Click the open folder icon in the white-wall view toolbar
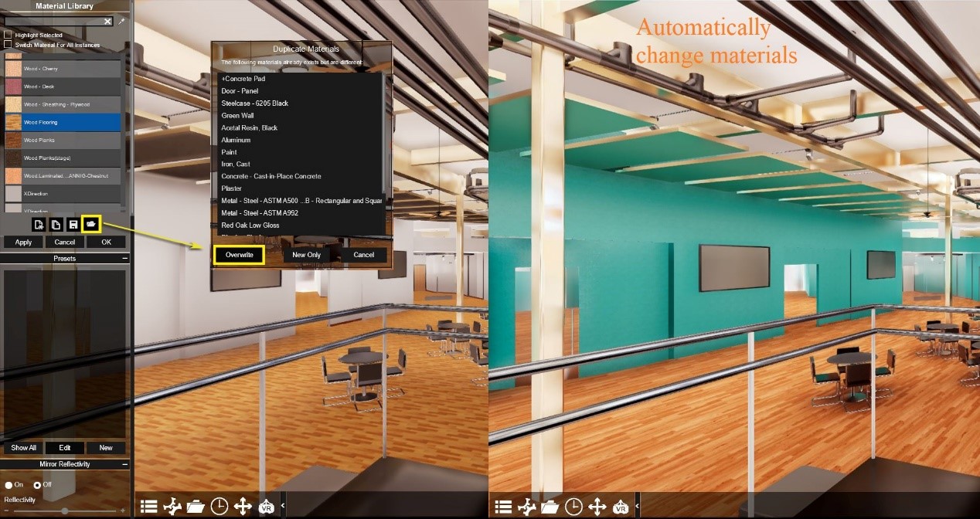 196,506
